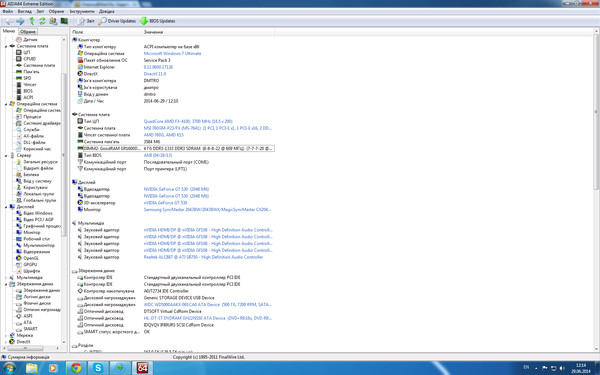The width and height of the screenshot is (600, 375).
Task: Open the Інструменти menu
Action: pyautogui.click(x=82, y=11)
